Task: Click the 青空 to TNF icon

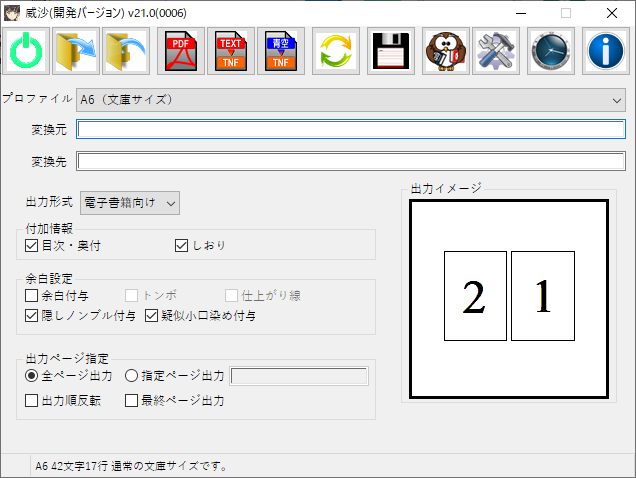Action: 281,51
